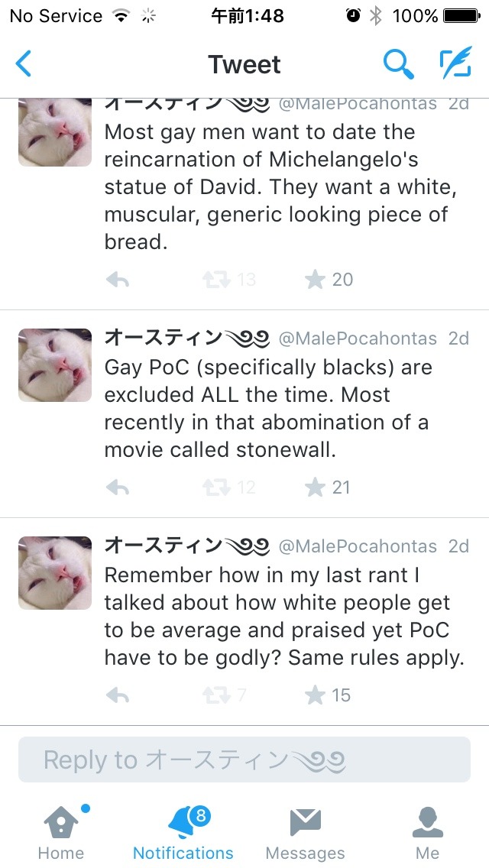Tap cat avatar beside the 'last rant' tweet
This screenshot has width=489, height=868.
coord(55,572)
